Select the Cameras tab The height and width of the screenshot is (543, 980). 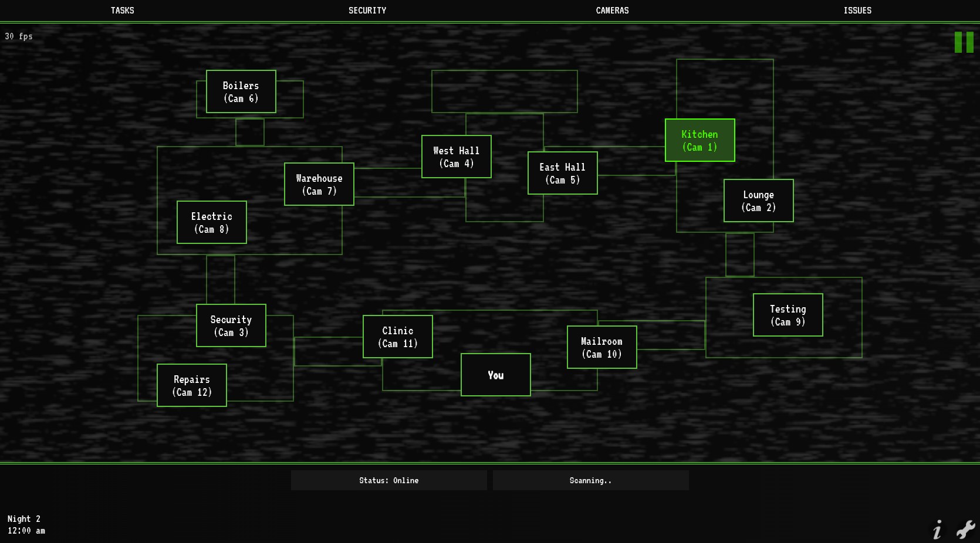tap(612, 11)
